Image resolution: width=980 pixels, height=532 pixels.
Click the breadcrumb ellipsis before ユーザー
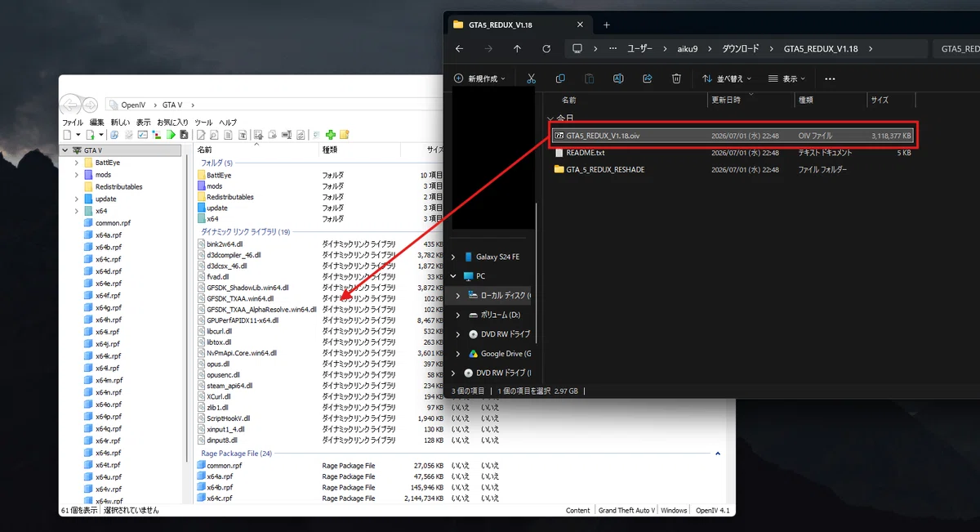click(613, 49)
